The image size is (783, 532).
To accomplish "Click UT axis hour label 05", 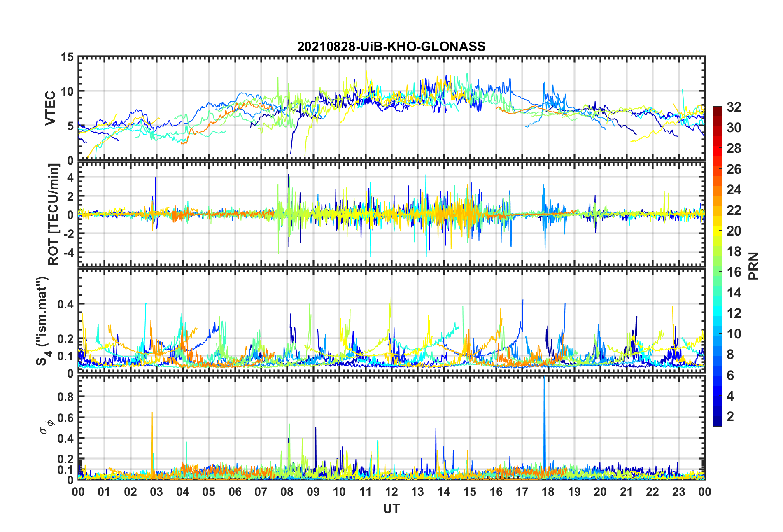I will click(x=209, y=492).
